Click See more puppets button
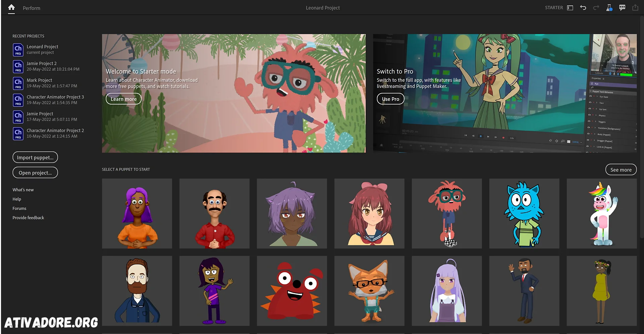This screenshot has height=334, width=644. coord(621,170)
